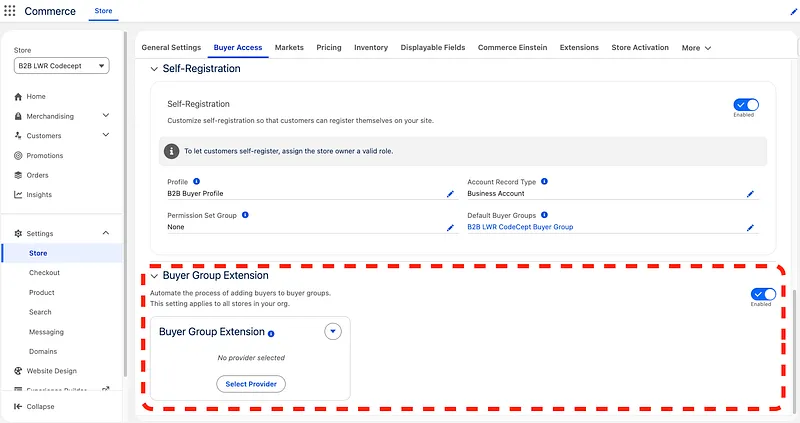This screenshot has width=800, height=423.
Task: Edit Profile with the pencil icon
Action: [450, 194]
